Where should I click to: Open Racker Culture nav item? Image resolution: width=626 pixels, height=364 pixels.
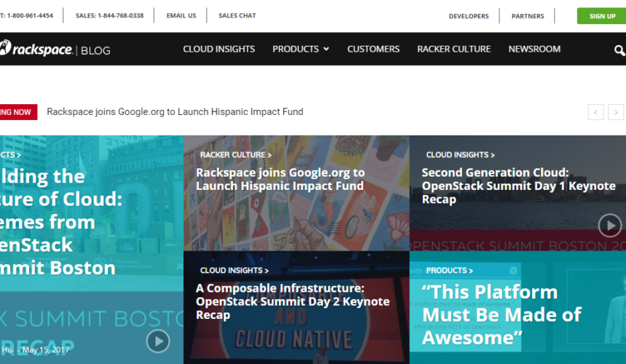click(x=454, y=49)
